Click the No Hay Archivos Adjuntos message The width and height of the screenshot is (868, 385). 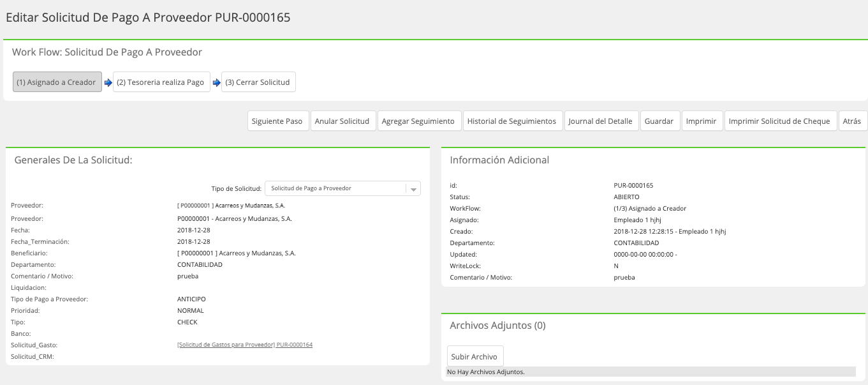486,372
